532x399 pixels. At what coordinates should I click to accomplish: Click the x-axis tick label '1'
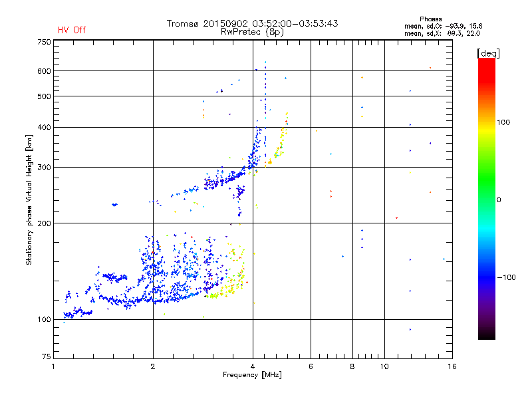click(x=53, y=366)
